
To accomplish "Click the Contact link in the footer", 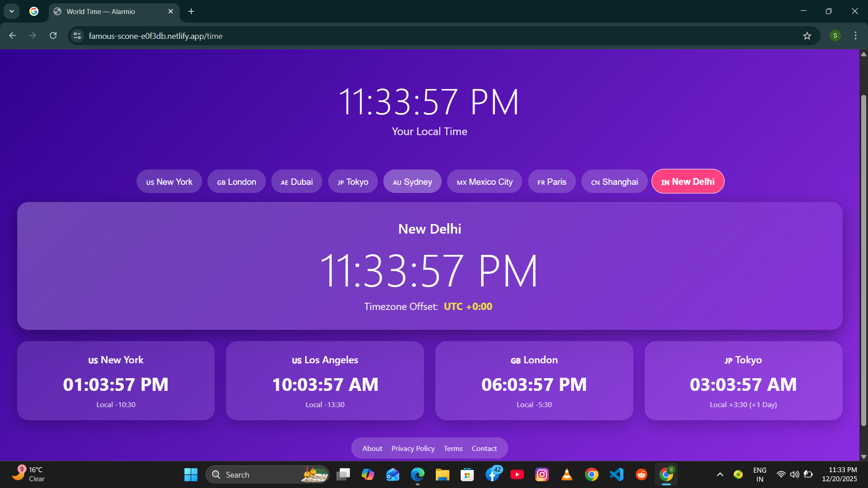I will click(x=484, y=448).
